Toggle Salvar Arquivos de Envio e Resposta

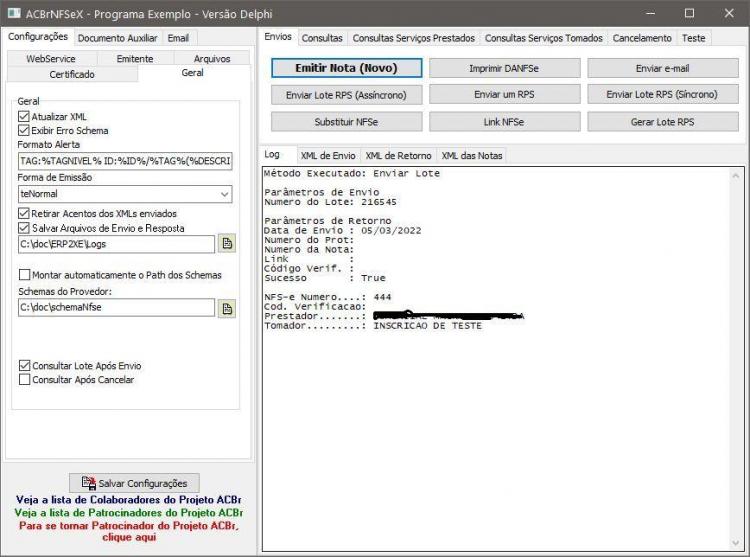pos(23,228)
